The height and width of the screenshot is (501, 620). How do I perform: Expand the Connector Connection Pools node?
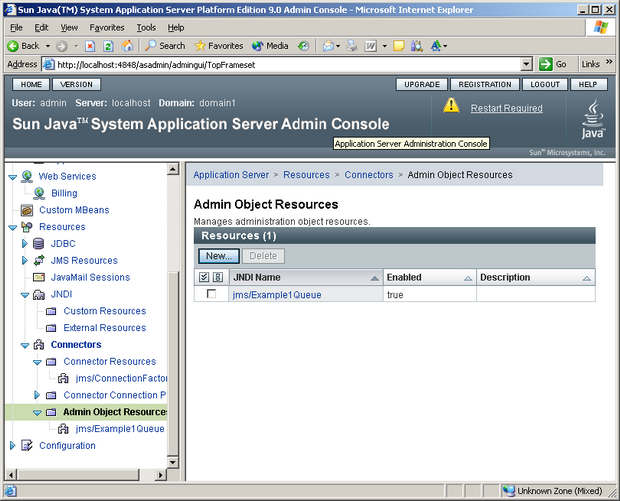coord(37,395)
